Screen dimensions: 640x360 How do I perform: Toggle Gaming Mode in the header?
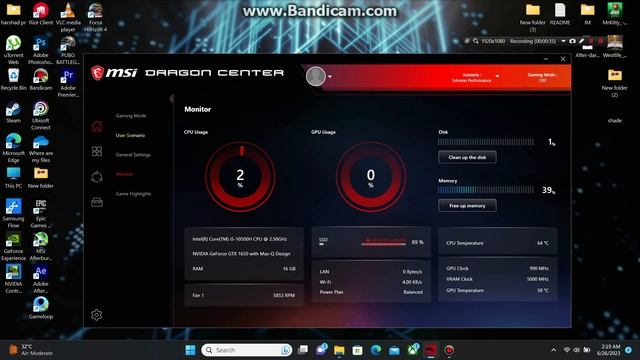(542, 78)
